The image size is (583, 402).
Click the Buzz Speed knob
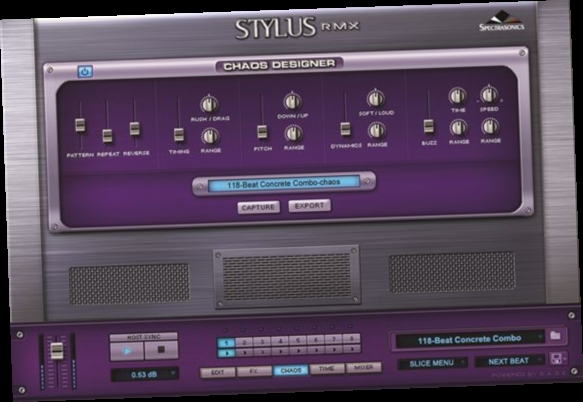pyautogui.click(x=489, y=95)
